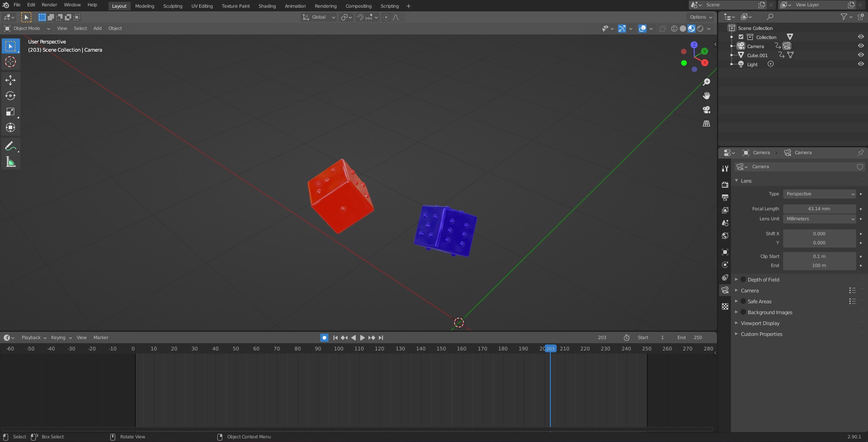
Task: Open the Render menu in the top bar
Action: (49, 5)
